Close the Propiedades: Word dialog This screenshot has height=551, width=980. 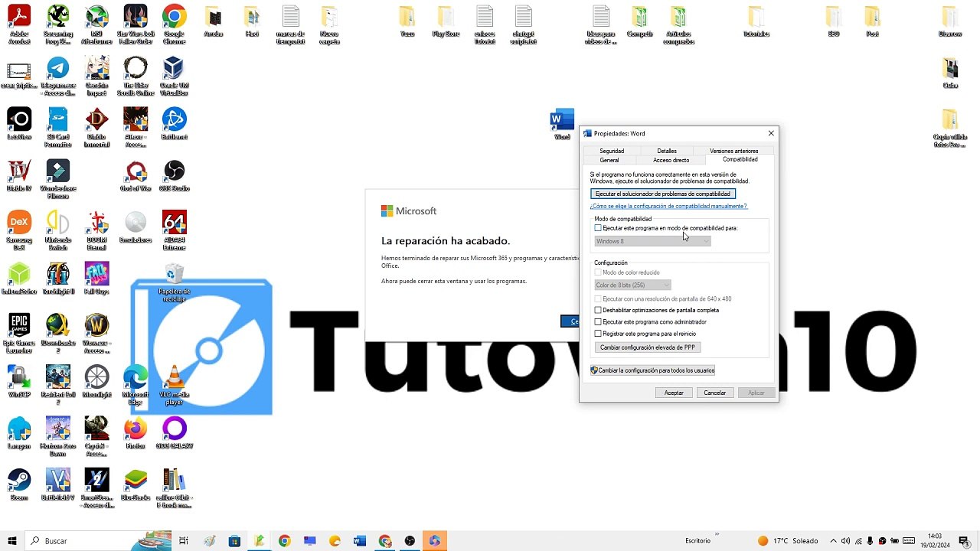point(771,133)
